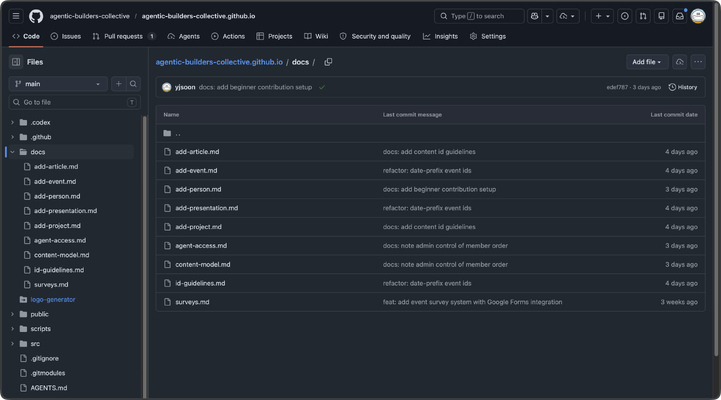Open the latest commit message link
The width and height of the screenshot is (721, 400).
point(255,87)
